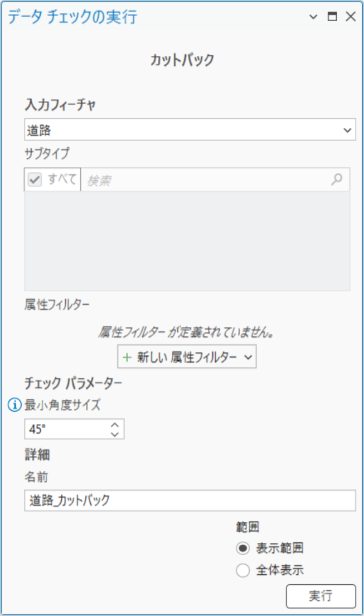Click the search magnifier icon in サブタイプ

tap(337, 180)
